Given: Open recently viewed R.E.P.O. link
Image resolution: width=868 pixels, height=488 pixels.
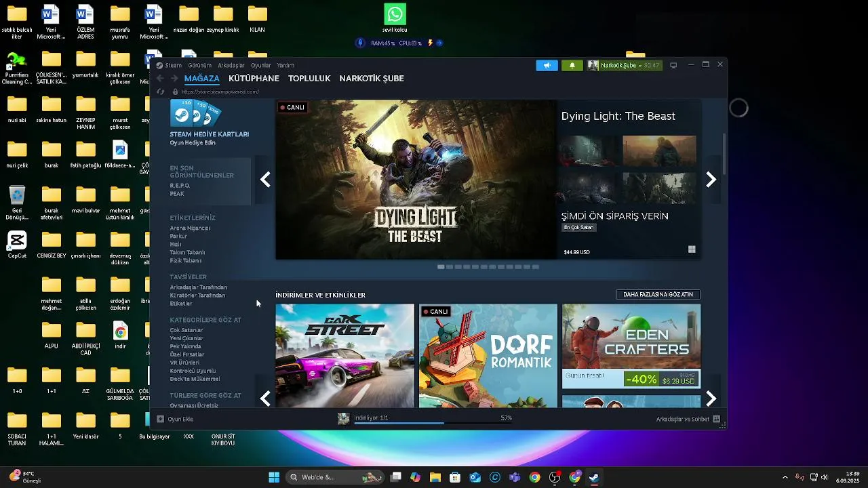Looking at the screenshot, I should click(180, 186).
